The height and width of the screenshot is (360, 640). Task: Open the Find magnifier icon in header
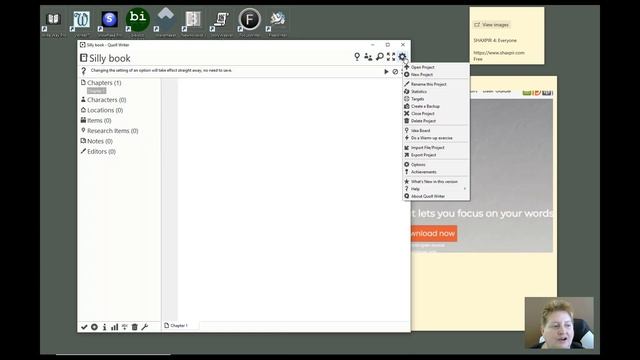(x=380, y=57)
